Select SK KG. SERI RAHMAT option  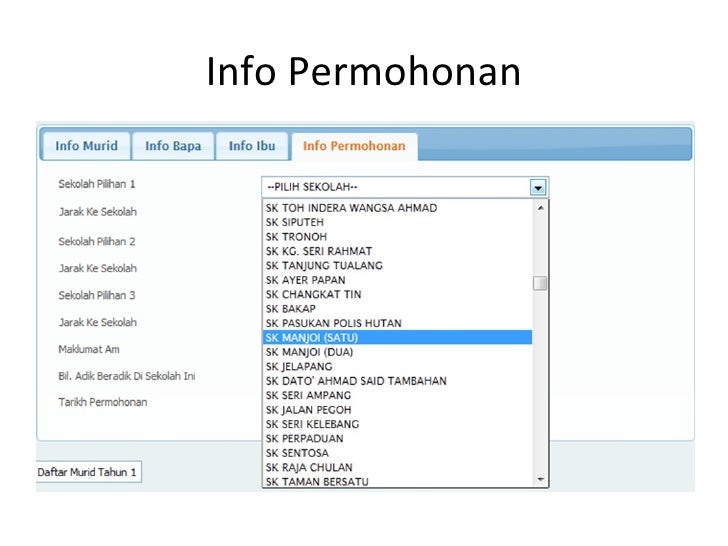click(x=397, y=251)
